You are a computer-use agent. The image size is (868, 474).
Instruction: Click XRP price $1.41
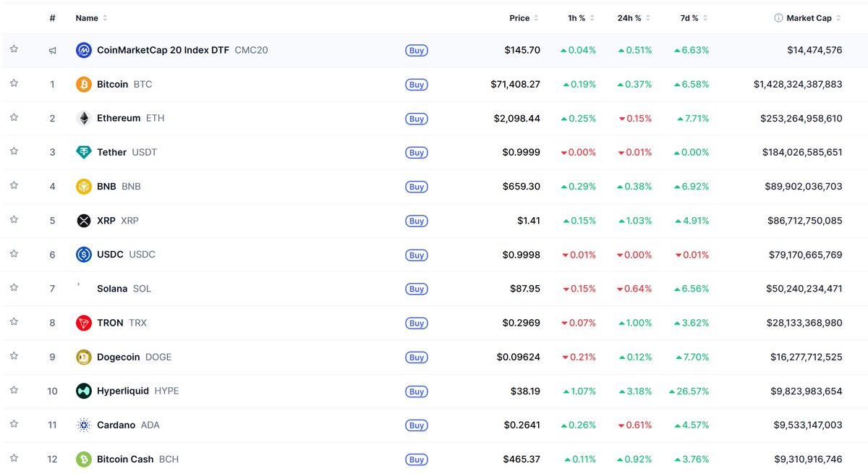(x=528, y=221)
